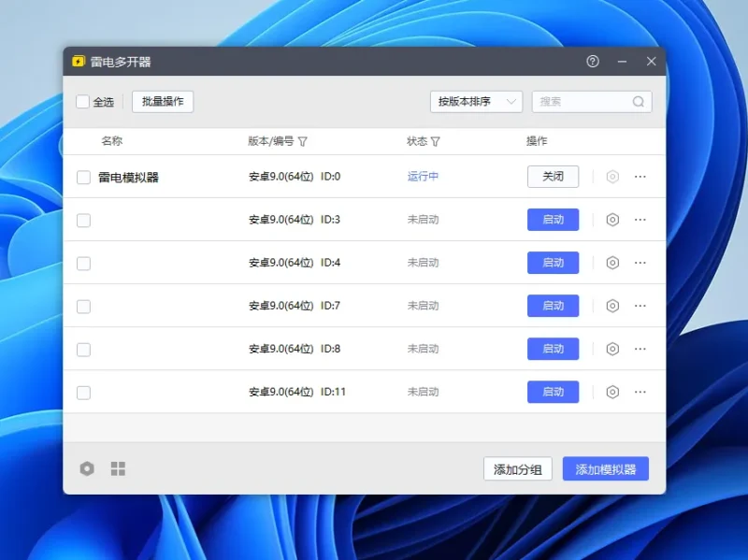Check the ID:4 row checkbox
This screenshot has width=748, height=560.
pyautogui.click(x=83, y=264)
